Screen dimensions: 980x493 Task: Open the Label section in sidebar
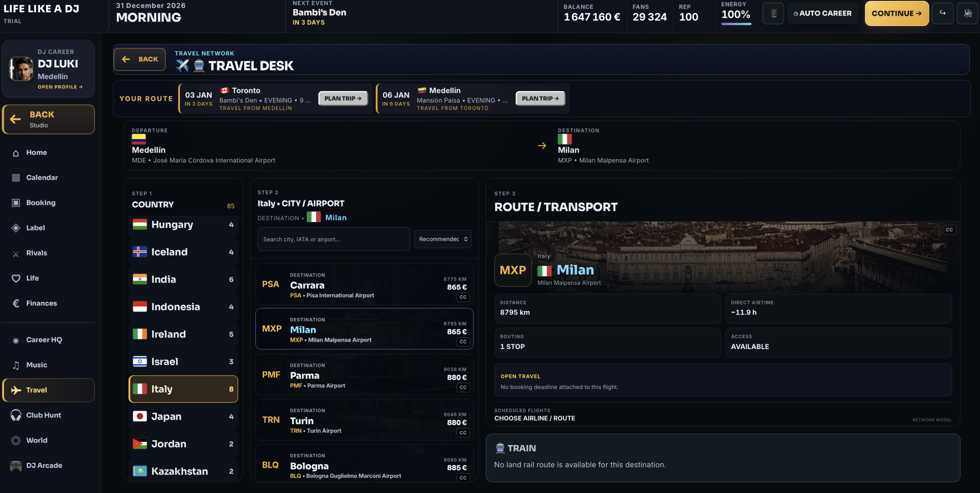click(x=48, y=228)
